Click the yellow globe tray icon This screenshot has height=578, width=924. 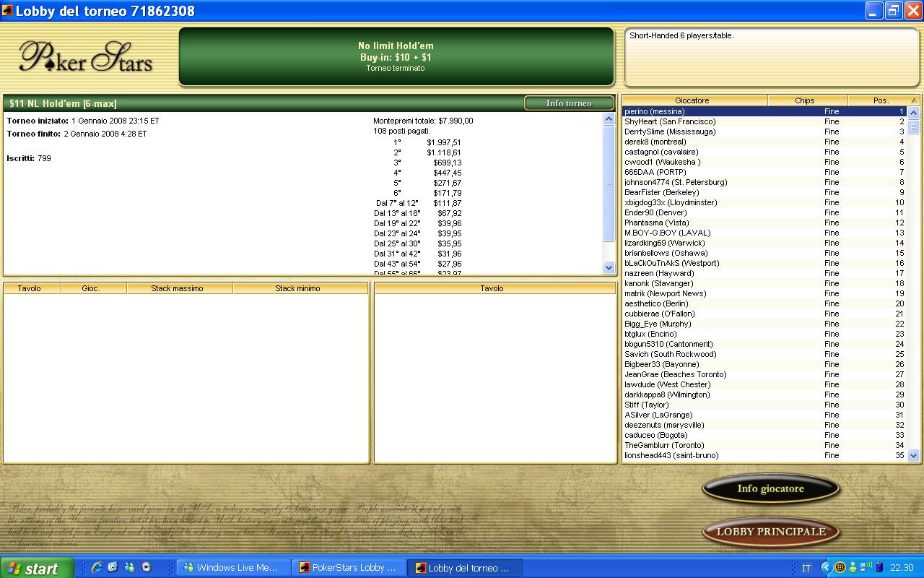point(840,568)
